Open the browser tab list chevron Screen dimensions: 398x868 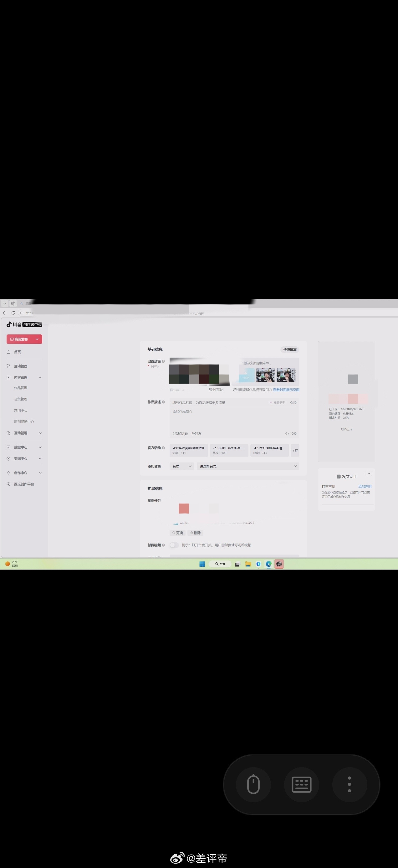click(x=5, y=303)
